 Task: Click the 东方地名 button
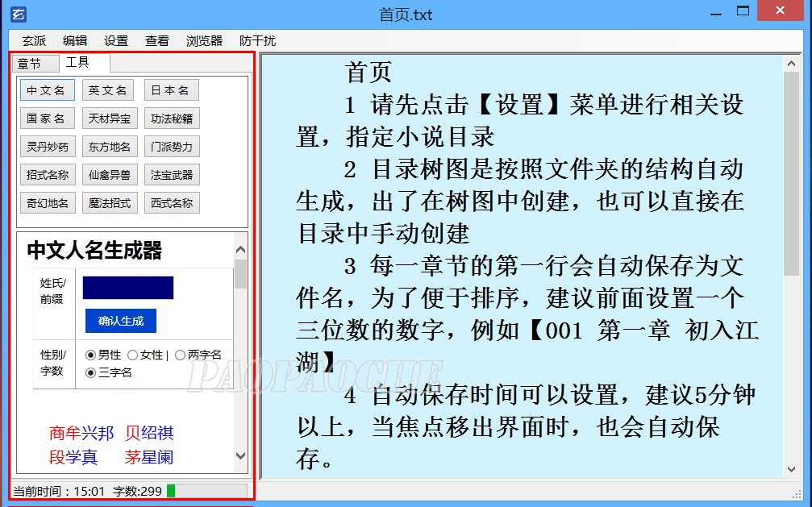pyautogui.click(x=110, y=147)
